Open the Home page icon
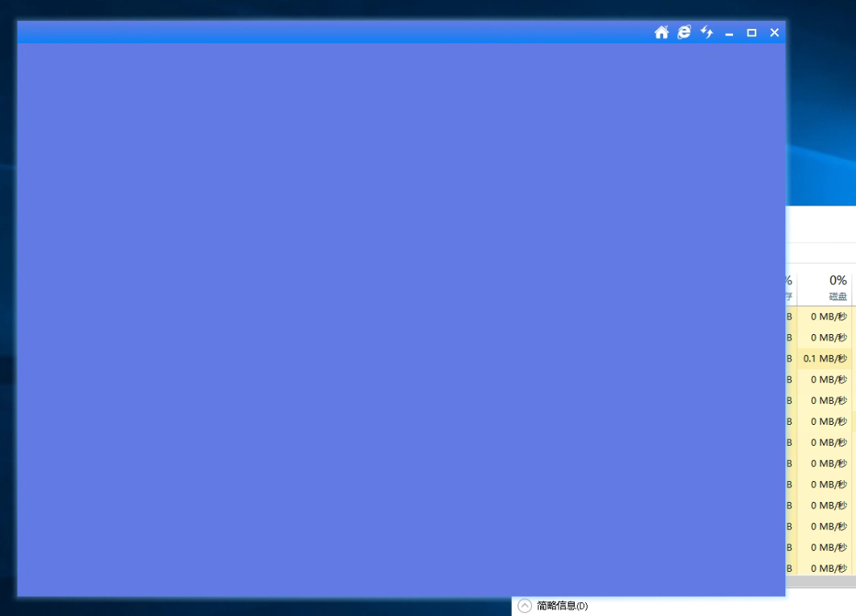 661,33
